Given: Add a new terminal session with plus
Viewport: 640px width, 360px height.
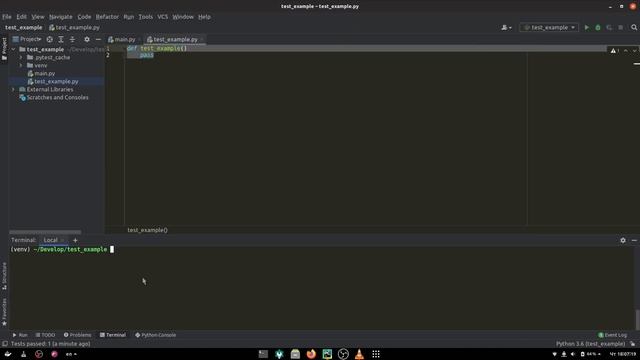Looking at the screenshot, I should click(x=75, y=240).
